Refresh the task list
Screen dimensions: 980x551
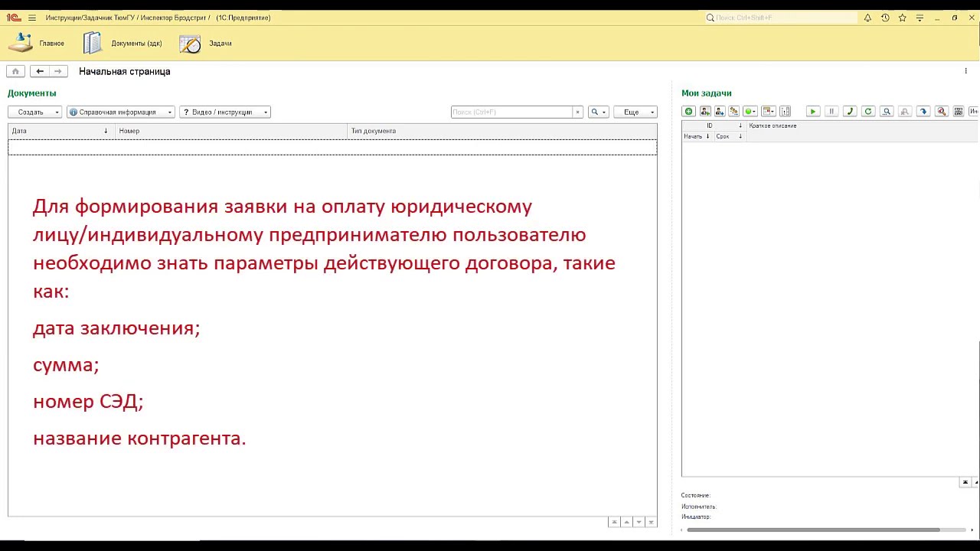coord(868,112)
